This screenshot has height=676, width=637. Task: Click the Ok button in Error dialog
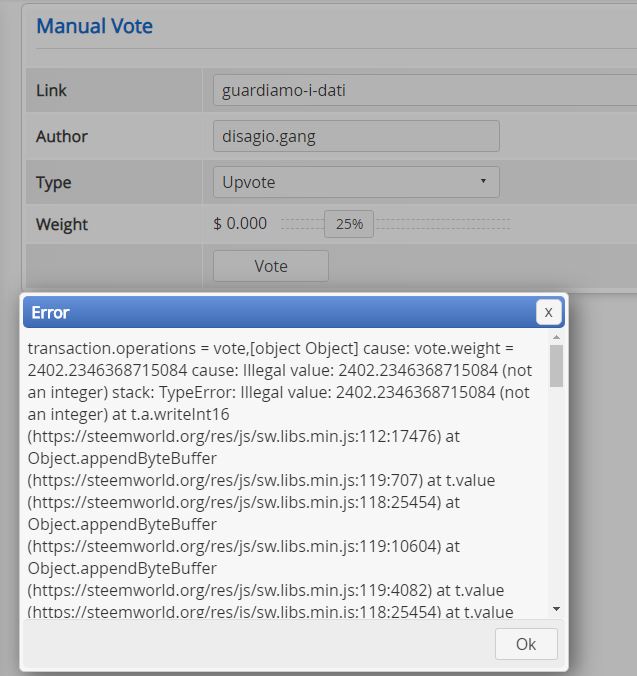pos(526,644)
